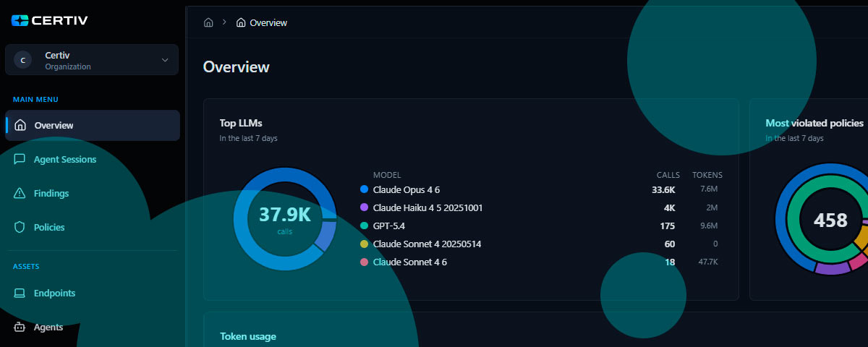Click the house icon beside Overview breadcrumb
The width and height of the screenshot is (868, 347).
point(241,22)
